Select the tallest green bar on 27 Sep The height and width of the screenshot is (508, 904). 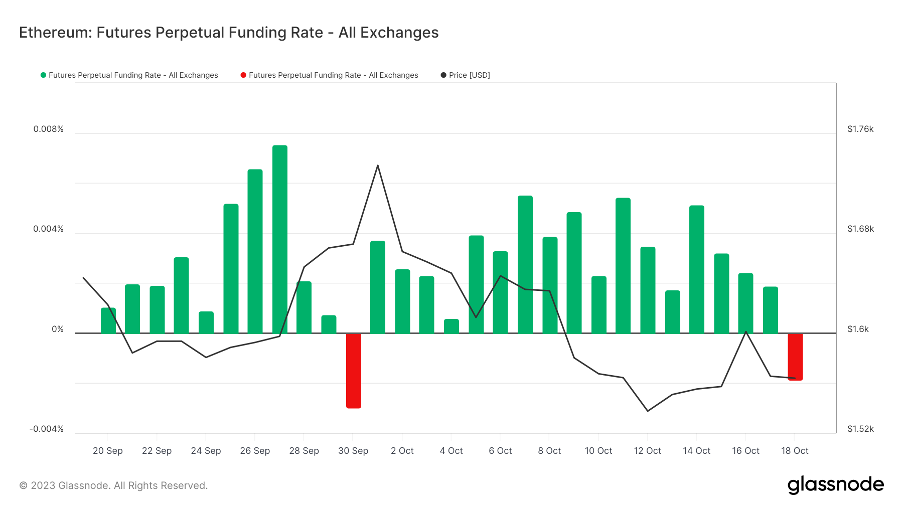pos(280,238)
